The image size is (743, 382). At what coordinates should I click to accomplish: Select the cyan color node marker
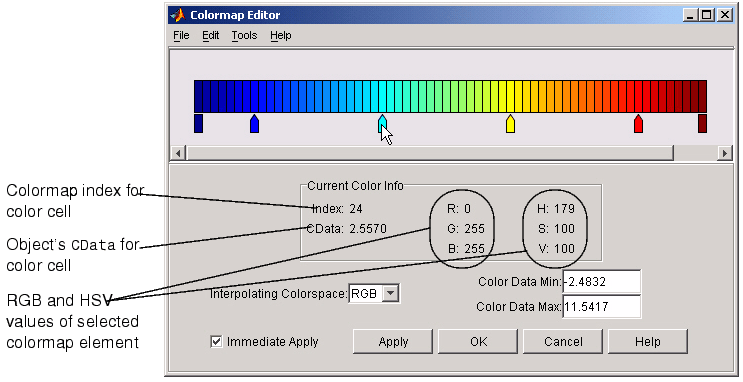[x=382, y=123]
